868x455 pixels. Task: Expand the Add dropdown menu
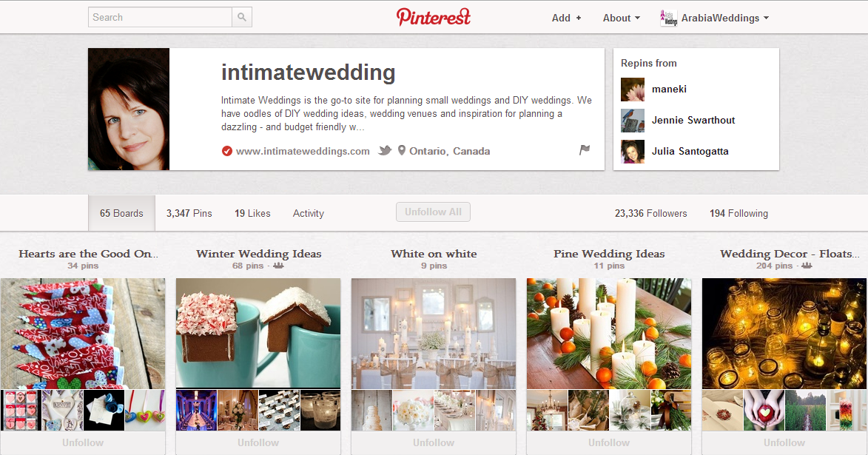(x=566, y=18)
